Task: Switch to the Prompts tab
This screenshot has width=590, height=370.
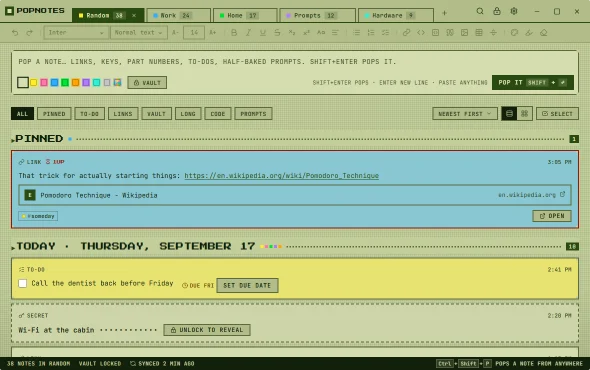Action: pos(318,15)
